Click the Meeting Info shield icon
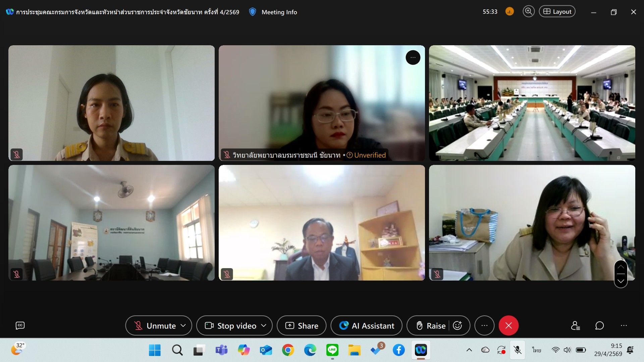The width and height of the screenshot is (644, 362). pos(253,12)
